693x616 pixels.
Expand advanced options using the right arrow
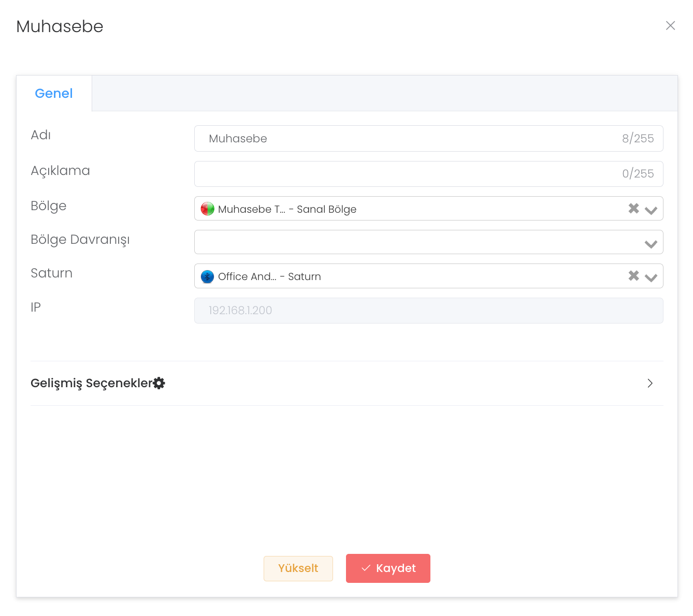[x=650, y=383]
